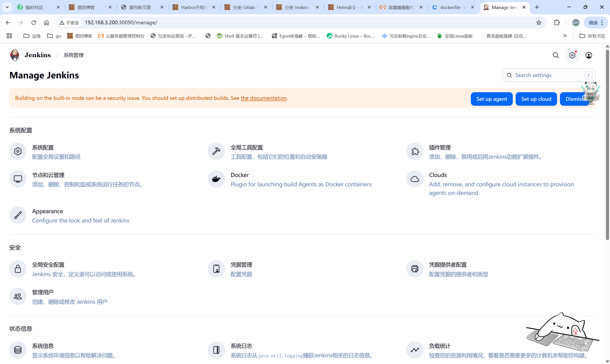610x364 pixels.
Task: Click the browser address bar URL
Action: pos(121,23)
